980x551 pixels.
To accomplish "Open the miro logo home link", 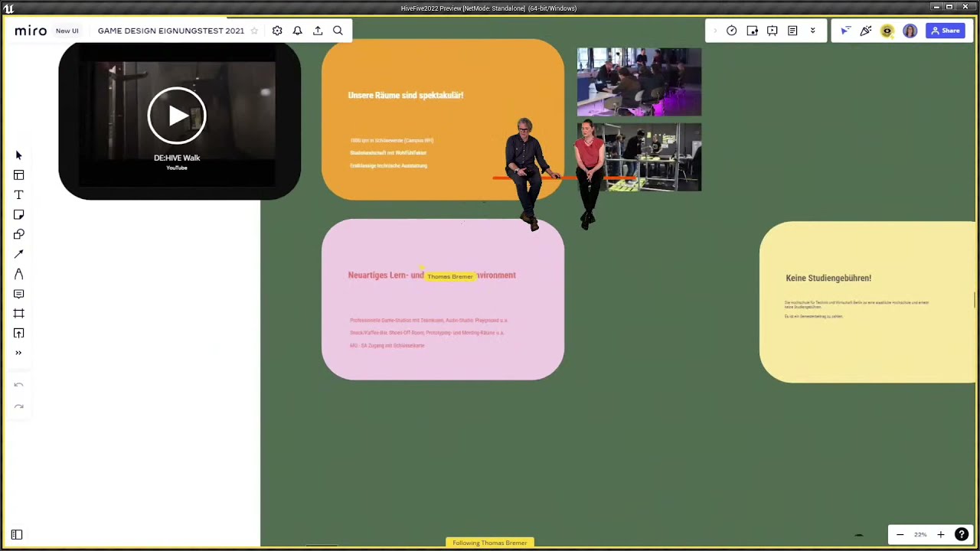I will pos(31,31).
